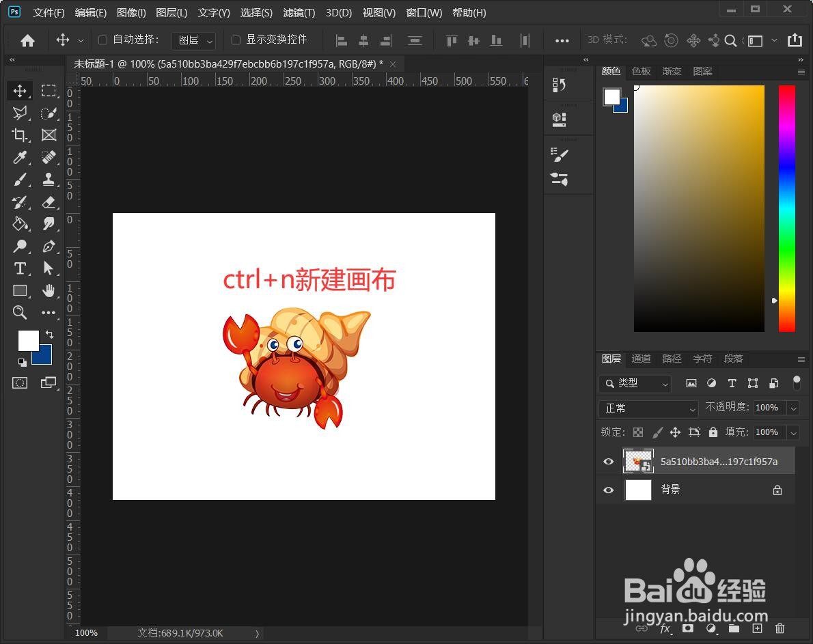Select the Paint Bucket tool
Screen dimensions: 813x644
tap(20, 224)
